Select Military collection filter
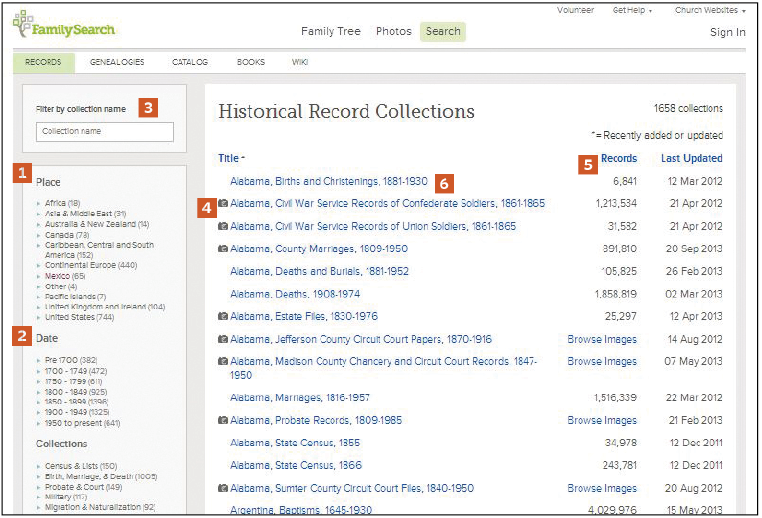Screen dimensions: 762x518 coord(66,497)
